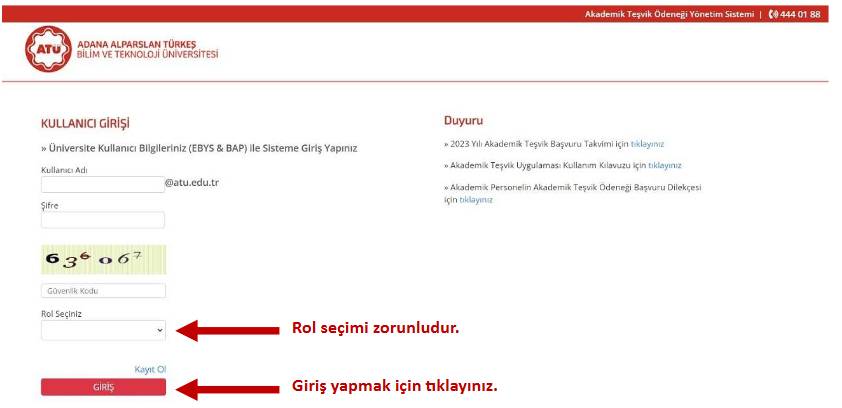The image size is (842, 408).
Task: Click the Kullanıcı Adı label
Action: (x=64, y=170)
